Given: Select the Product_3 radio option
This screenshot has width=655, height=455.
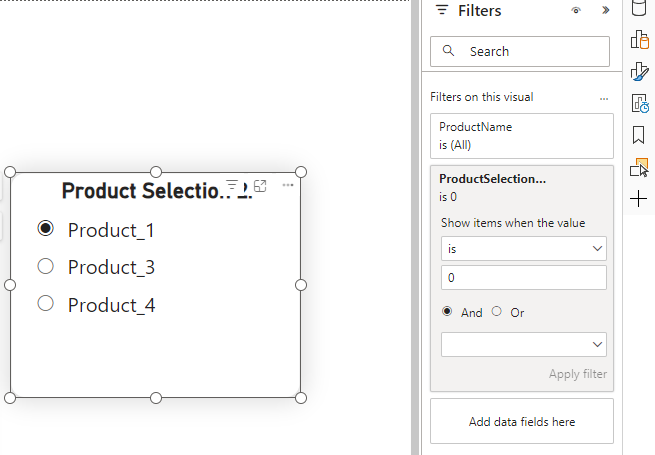Looking at the screenshot, I should tap(45, 266).
